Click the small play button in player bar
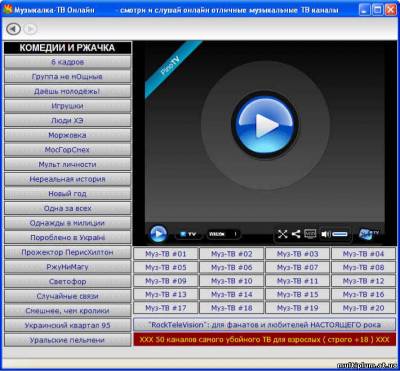The height and width of the screenshot is (371, 400). click(158, 234)
